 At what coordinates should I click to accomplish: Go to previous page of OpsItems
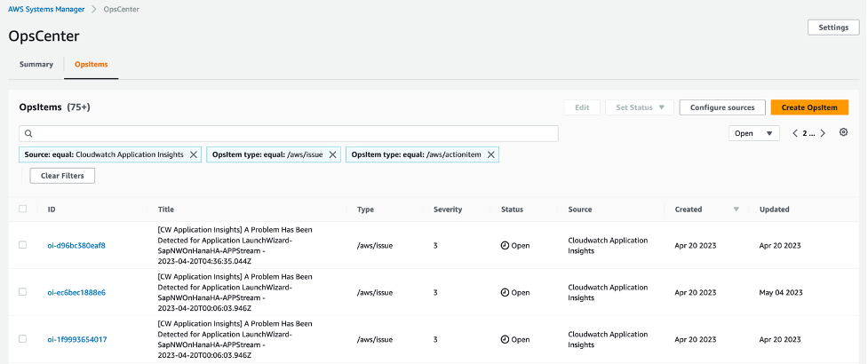[x=794, y=133]
